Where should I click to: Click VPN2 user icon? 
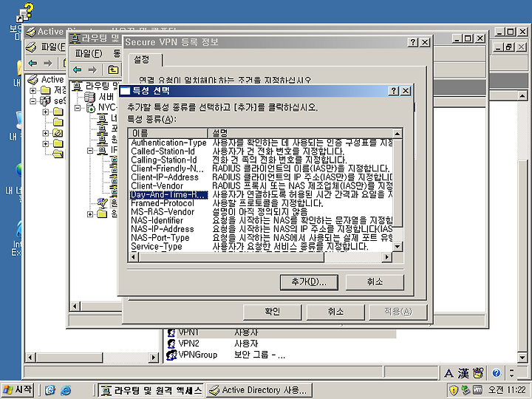pos(172,344)
